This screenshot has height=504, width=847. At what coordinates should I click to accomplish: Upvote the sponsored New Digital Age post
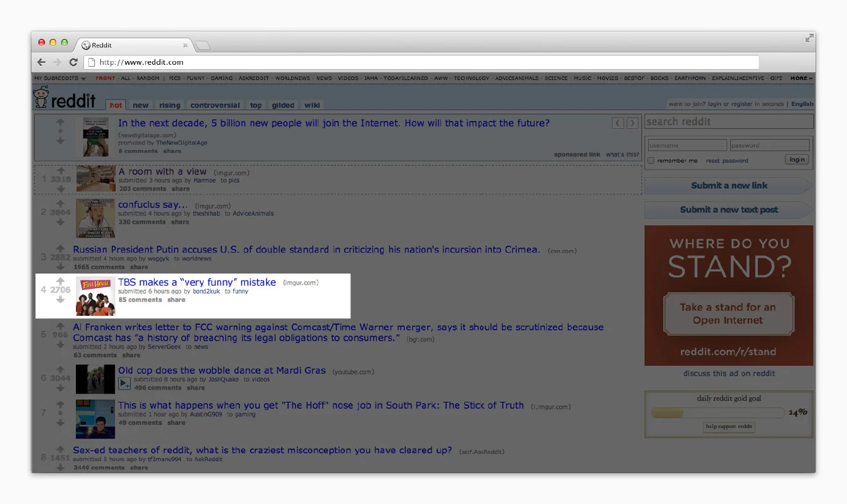click(x=60, y=122)
